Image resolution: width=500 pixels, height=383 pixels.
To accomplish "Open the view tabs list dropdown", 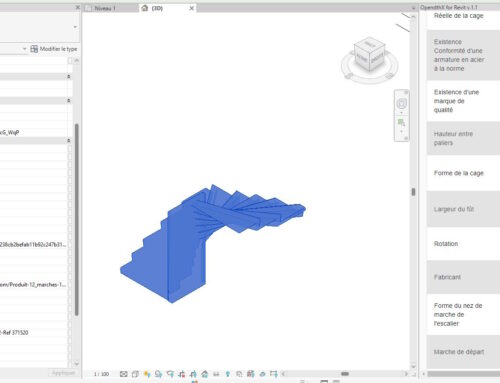I will [x=413, y=8].
